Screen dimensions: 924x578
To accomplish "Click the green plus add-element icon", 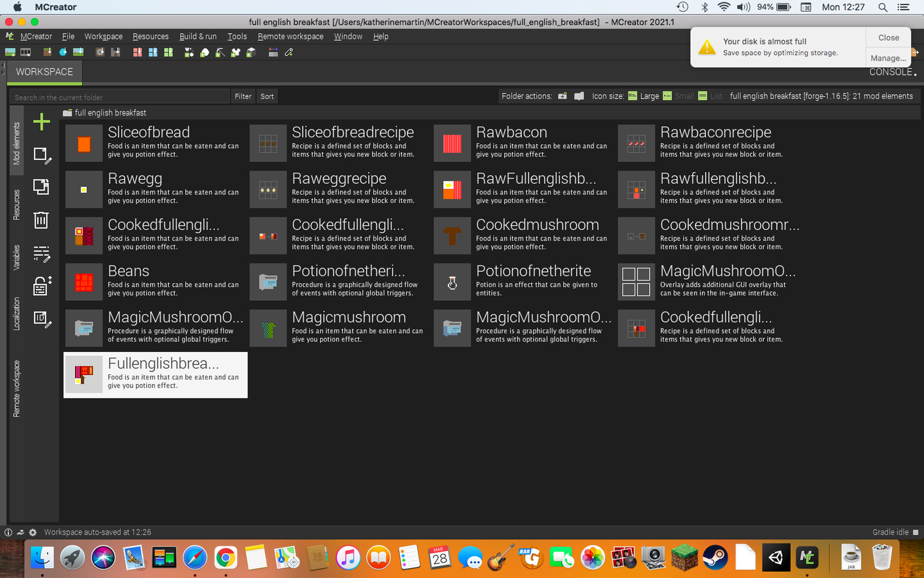I will click(x=41, y=122).
